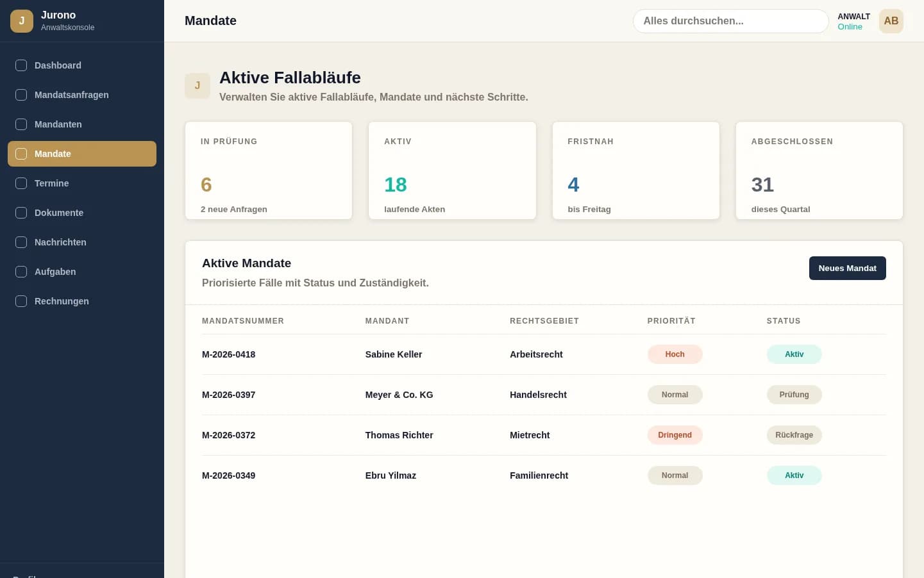
Task: Click the Mandatsanfragen sidebar icon
Action: pos(21,95)
